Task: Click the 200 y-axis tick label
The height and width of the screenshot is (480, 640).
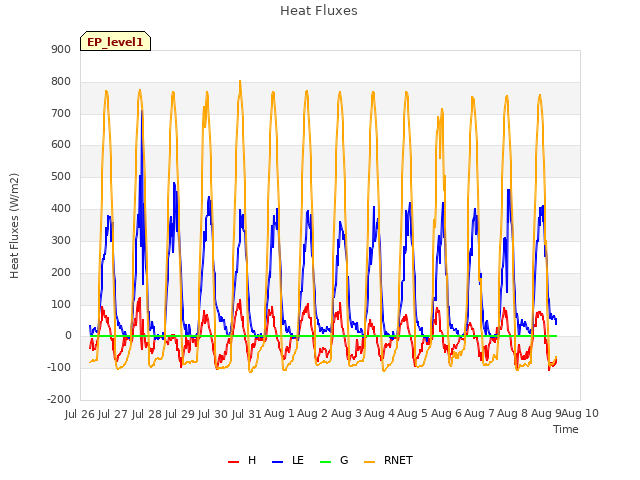Action: pos(61,272)
